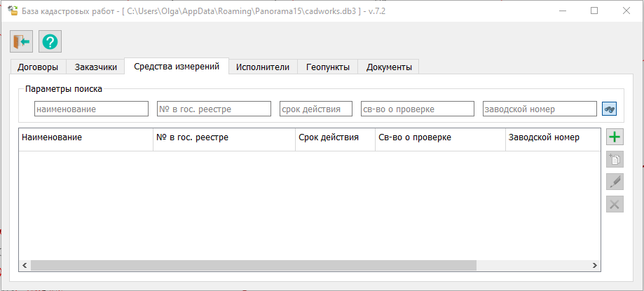Open the Исполнители tab
This screenshot has width=644, height=291.
tap(263, 67)
